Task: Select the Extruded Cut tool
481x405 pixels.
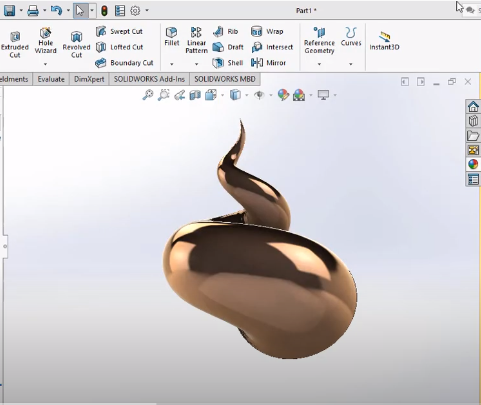Action: click(x=15, y=45)
